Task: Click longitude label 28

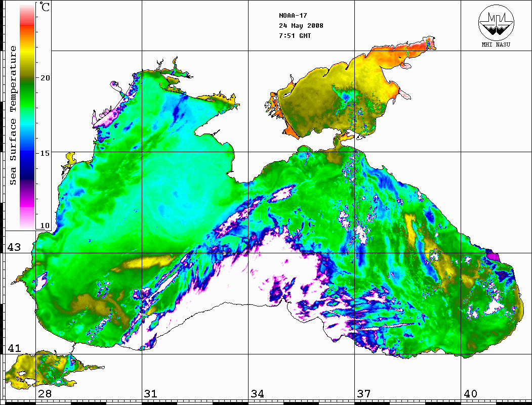Action: click(45, 393)
